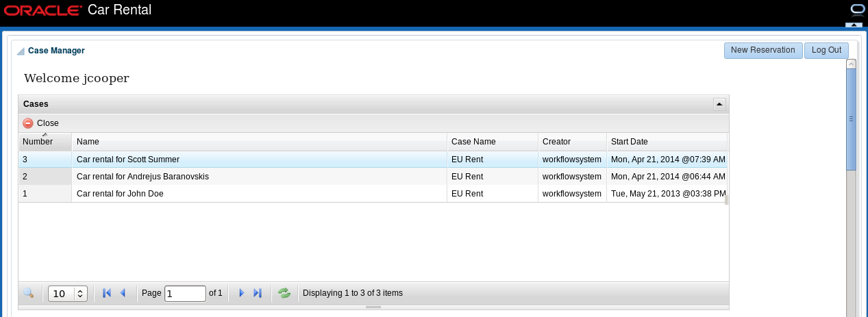This screenshot has height=317, width=868.
Task: Sort by the Name column header
Action: click(260, 142)
